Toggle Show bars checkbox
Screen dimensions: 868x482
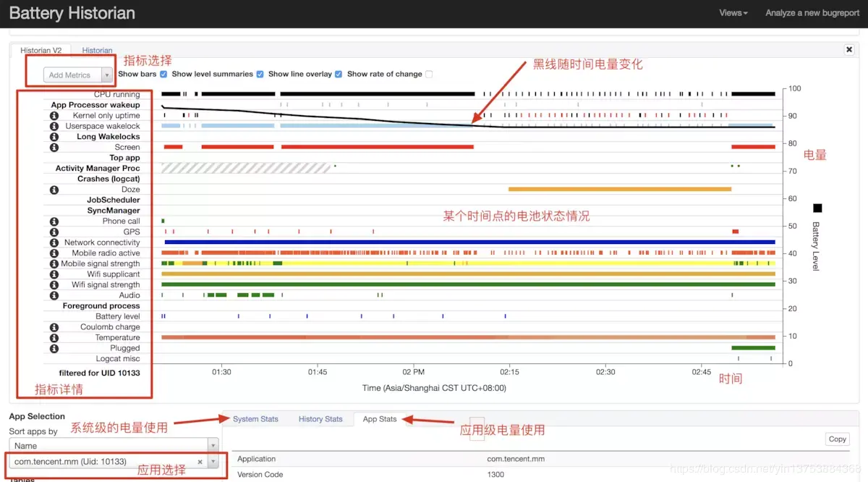[163, 74]
